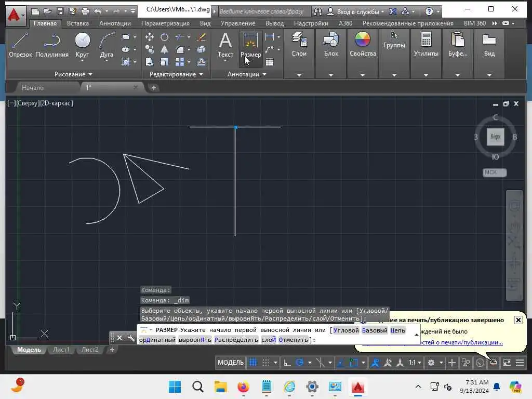Open the Свойства panel dropdown arrow
Viewport: 532px width, 399px height.
[x=362, y=75]
